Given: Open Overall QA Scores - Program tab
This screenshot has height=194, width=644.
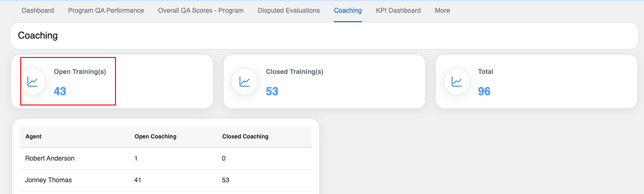Looking at the screenshot, I should [201, 10].
